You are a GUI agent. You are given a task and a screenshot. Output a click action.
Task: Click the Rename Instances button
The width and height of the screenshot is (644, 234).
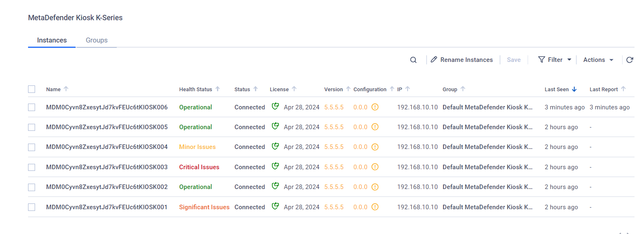(462, 60)
